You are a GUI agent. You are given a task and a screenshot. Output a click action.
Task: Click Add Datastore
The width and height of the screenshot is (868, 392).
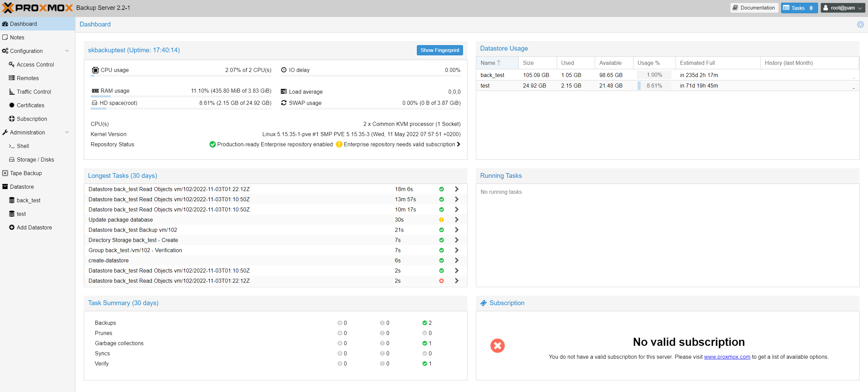[x=37, y=227]
